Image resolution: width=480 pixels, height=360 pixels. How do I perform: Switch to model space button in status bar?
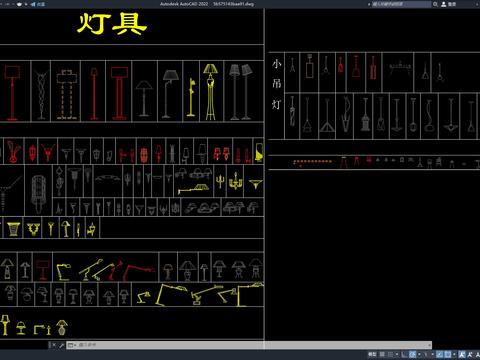372,354
